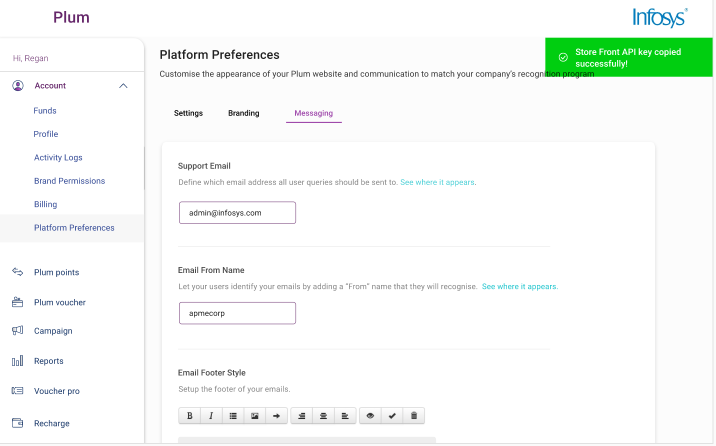This screenshot has width=716, height=446.
Task: Click the Email From Name input field
Action: pyautogui.click(x=237, y=313)
